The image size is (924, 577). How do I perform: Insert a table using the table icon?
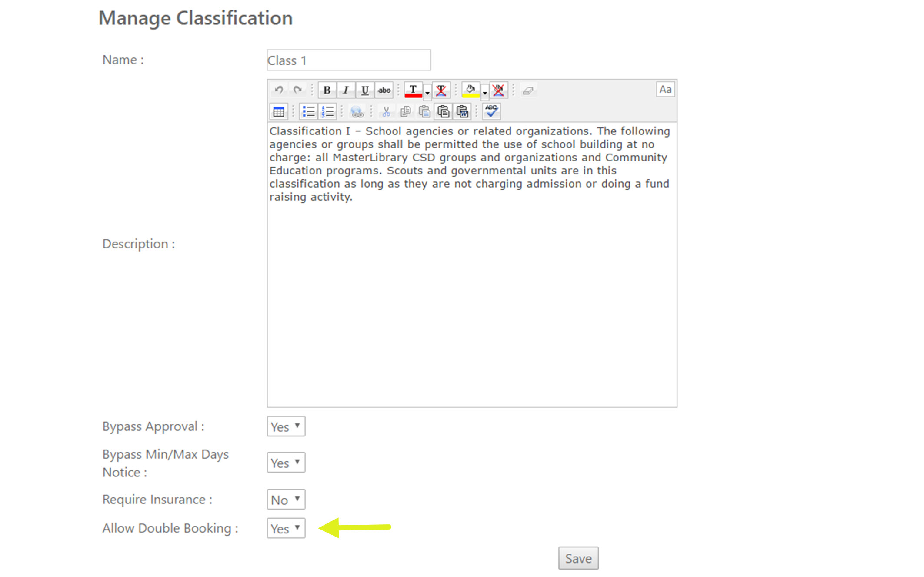click(279, 112)
